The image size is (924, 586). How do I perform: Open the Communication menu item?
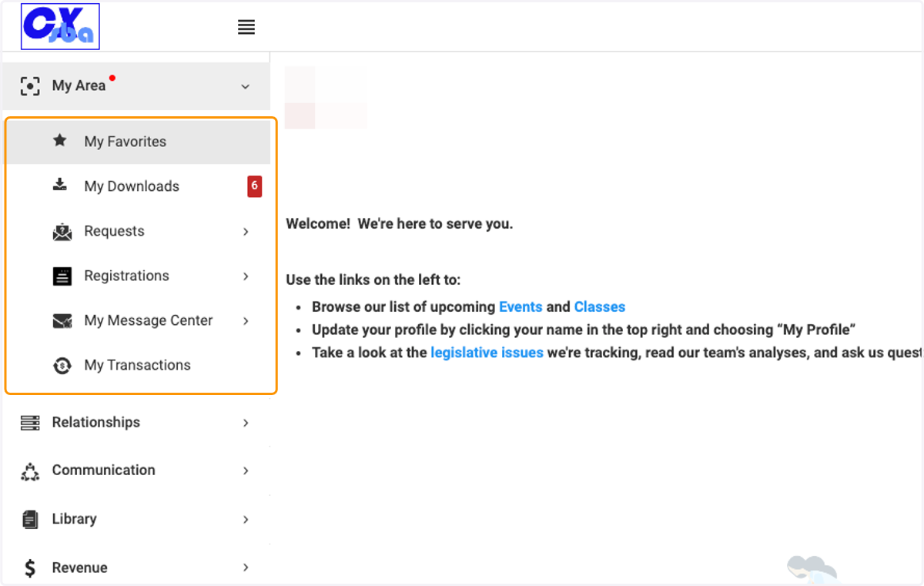(136, 470)
